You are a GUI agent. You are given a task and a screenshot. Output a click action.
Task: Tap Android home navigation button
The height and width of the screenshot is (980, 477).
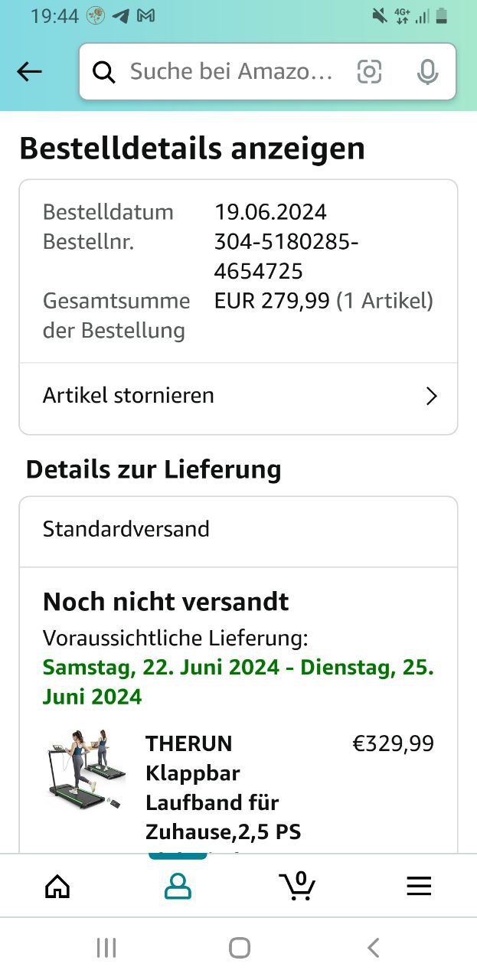(x=240, y=948)
